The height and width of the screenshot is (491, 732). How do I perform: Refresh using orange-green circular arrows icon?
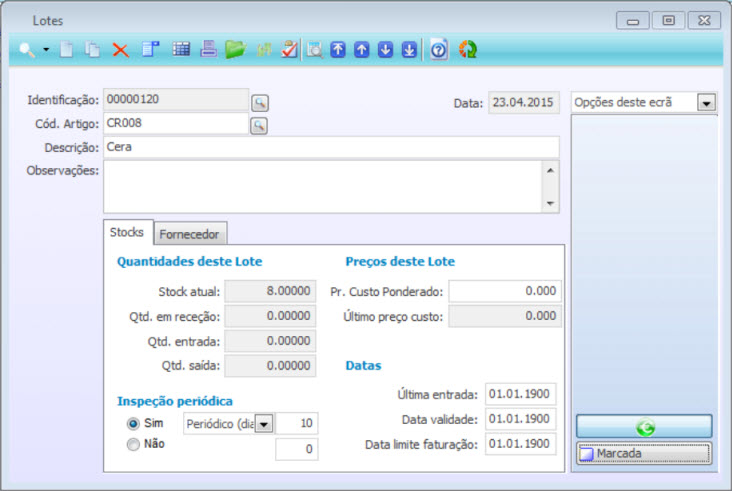pos(467,49)
